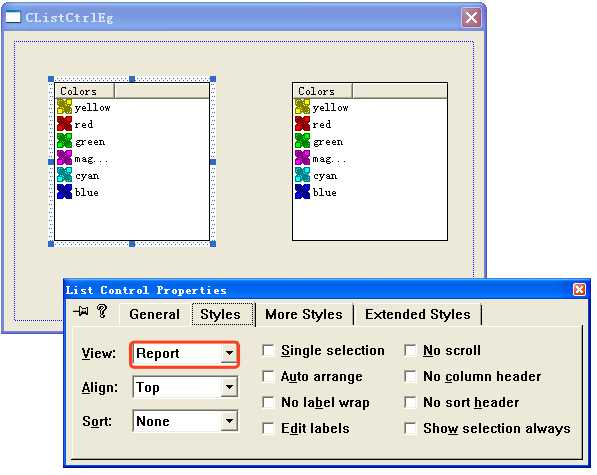
Task: Open the More Styles tab
Action: (x=304, y=314)
